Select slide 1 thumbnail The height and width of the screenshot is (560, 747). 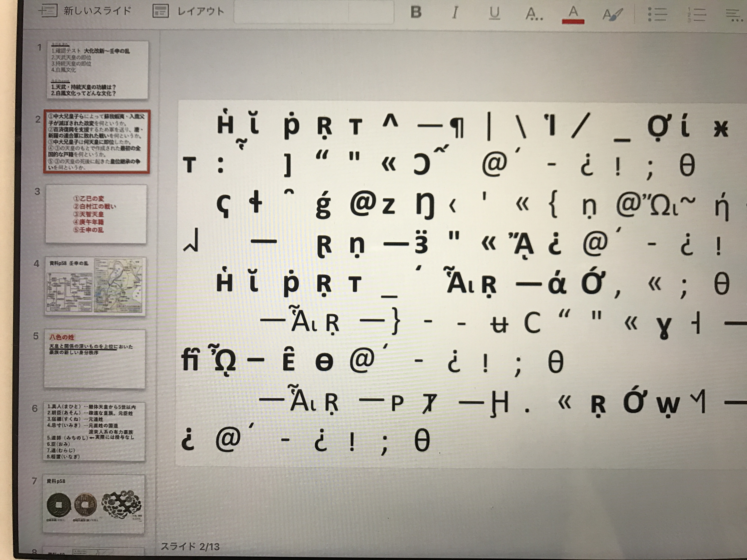tap(97, 70)
